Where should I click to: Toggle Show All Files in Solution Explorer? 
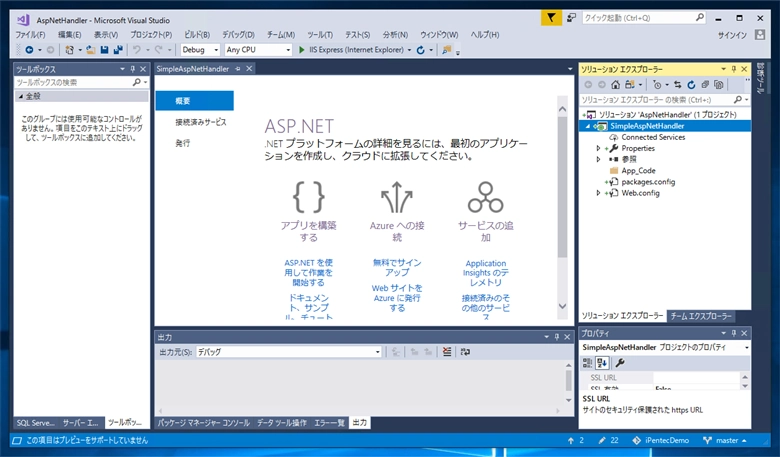[718, 85]
